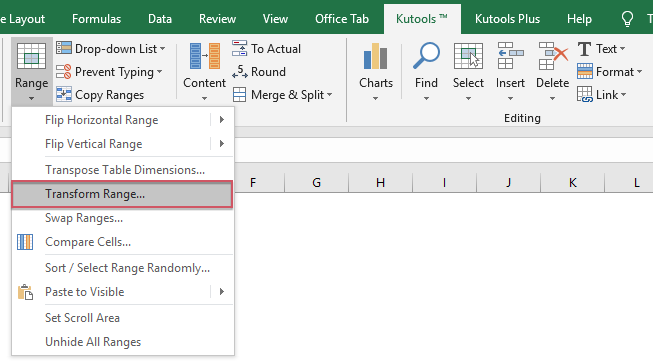Open the Merge & Split dropdown
Screen dimensions: 653x362
click(x=329, y=95)
